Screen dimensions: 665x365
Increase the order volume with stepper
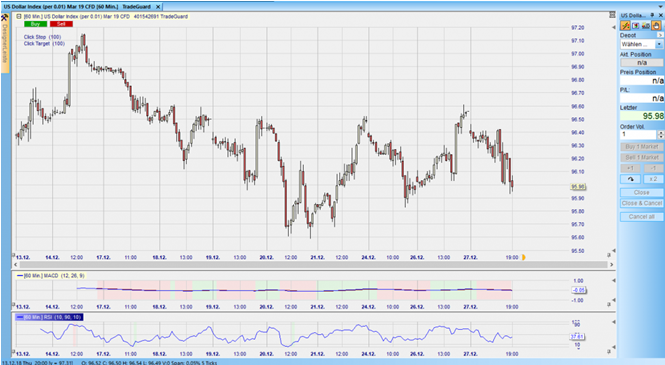pyautogui.click(x=660, y=132)
